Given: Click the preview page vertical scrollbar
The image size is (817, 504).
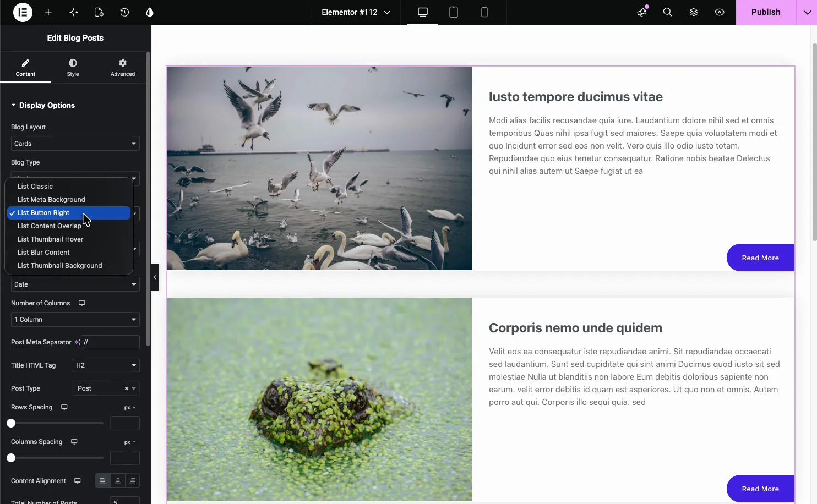Looking at the screenshot, I should [814, 142].
